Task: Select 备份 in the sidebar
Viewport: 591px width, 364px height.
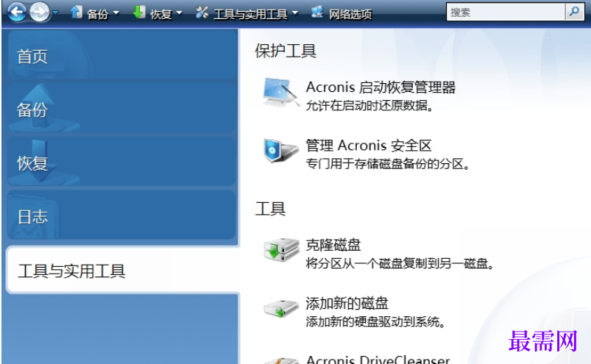Action: (121, 108)
